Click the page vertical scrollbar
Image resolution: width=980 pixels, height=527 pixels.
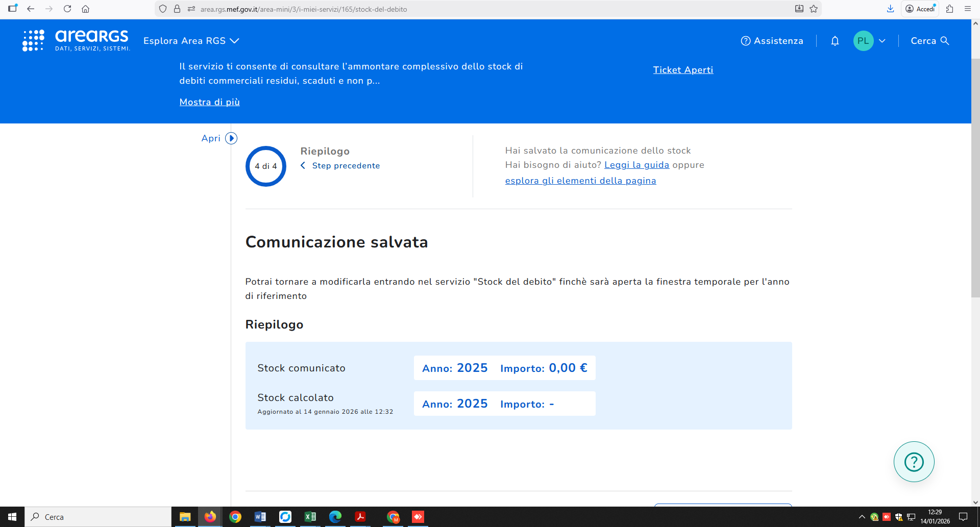point(975,179)
